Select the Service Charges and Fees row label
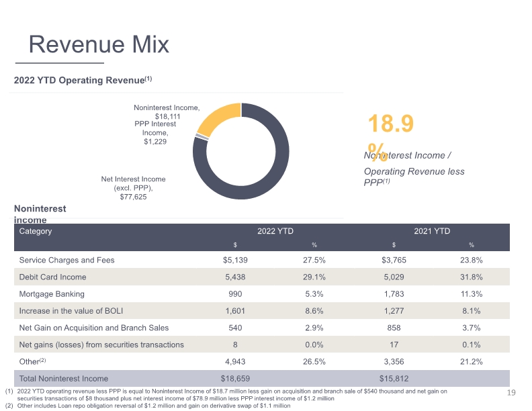 click(67, 260)
